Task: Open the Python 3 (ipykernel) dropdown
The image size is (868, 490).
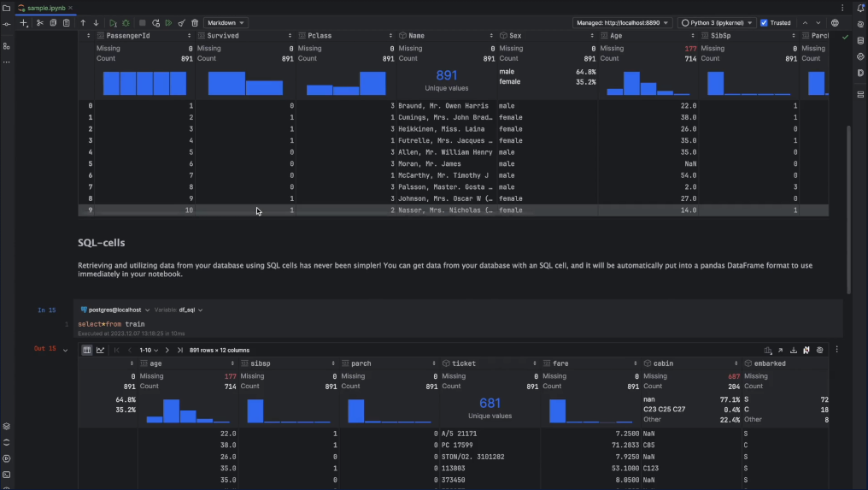Action: pyautogui.click(x=716, y=23)
